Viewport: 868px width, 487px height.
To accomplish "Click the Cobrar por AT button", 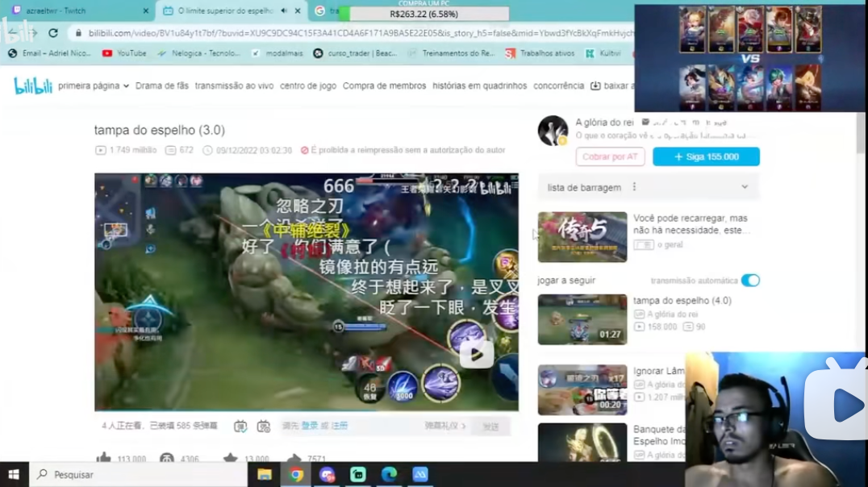I will pyautogui.click(x=610, y=156).
